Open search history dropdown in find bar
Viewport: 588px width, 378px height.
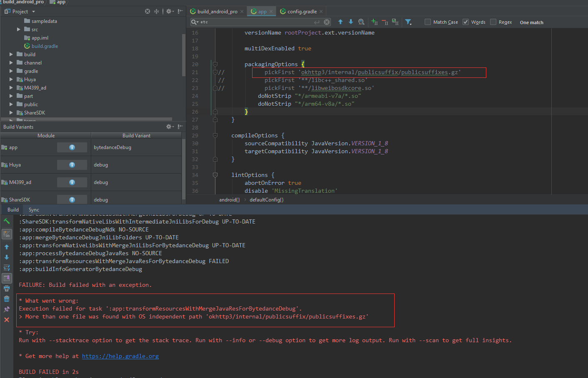coord(195,22)
